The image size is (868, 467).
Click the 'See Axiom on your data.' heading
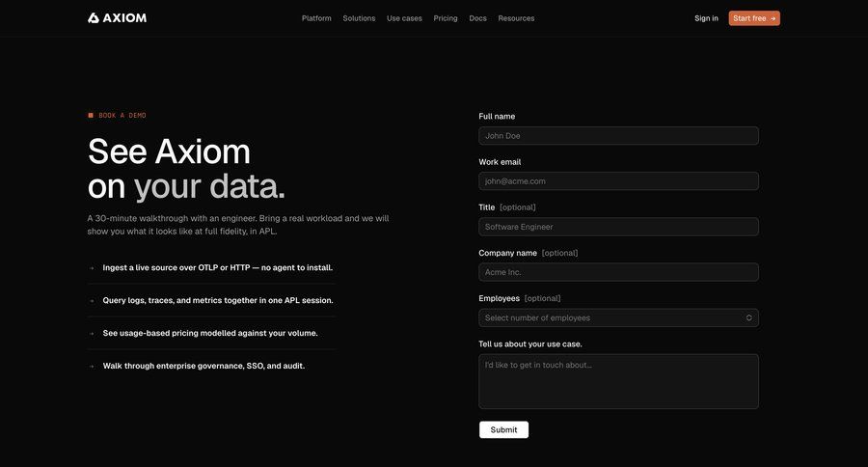(186, 169)
